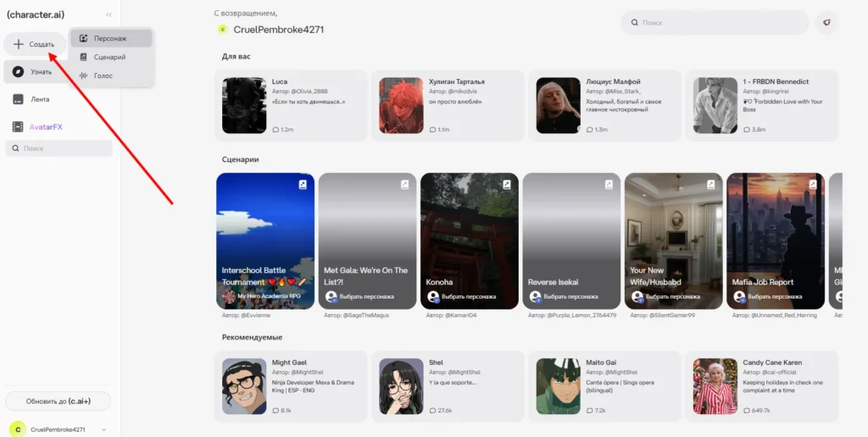Click Выбрать персонажа on Mafia Job Report card
Viewport: 868px width, 437px height.
768,297
